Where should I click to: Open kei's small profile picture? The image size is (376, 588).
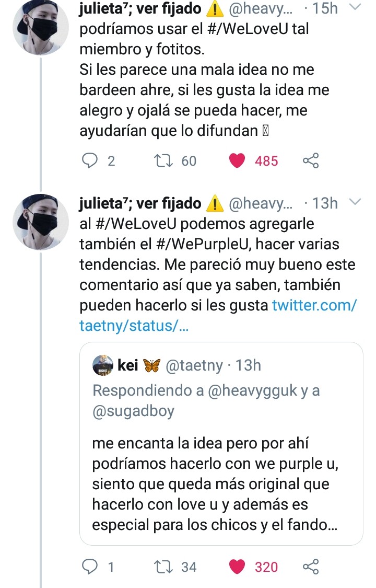[102, 365]
